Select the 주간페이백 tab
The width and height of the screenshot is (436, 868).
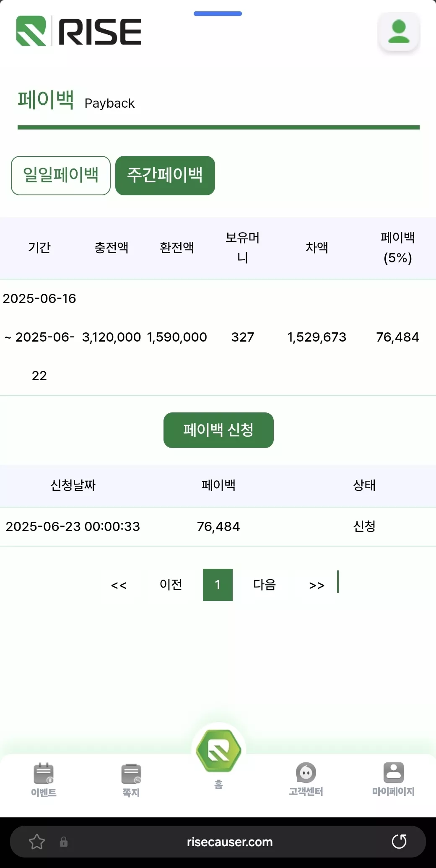coord(165,176)
